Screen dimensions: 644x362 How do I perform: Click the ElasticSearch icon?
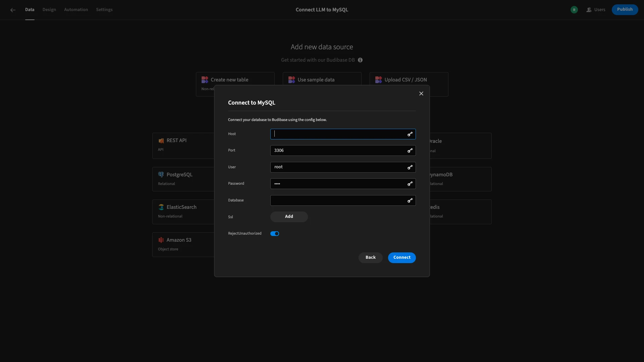[161, 207]
